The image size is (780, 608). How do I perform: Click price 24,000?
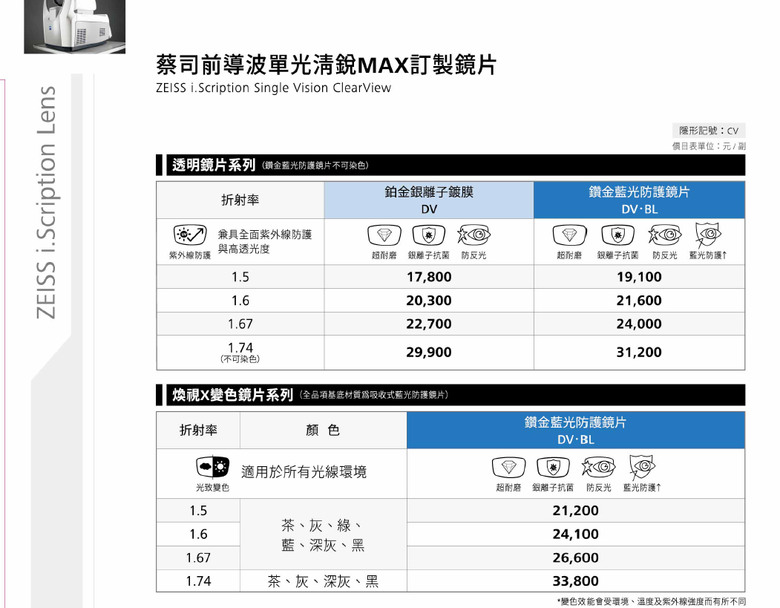tap(639, 324)
